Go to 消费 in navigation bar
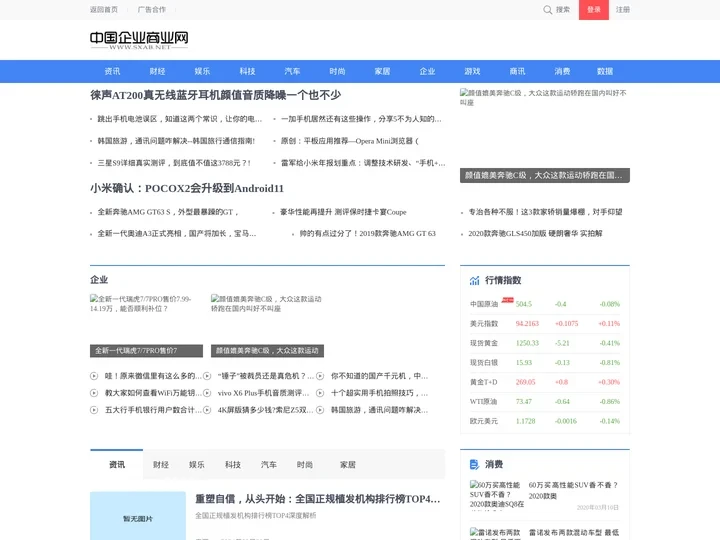 (x=562, y=71)
